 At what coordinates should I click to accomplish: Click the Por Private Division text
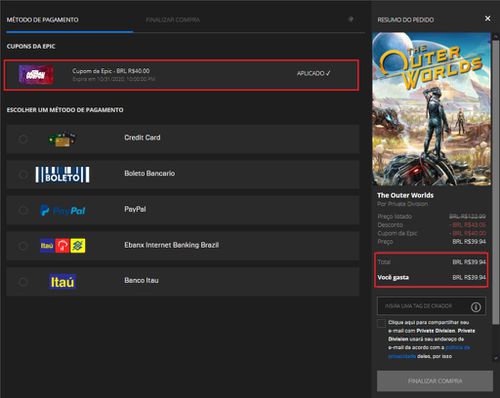point(403,204)
